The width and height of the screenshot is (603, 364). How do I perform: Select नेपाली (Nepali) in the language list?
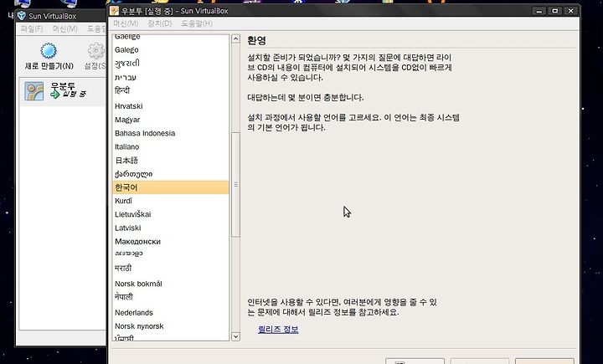(171, 297)
